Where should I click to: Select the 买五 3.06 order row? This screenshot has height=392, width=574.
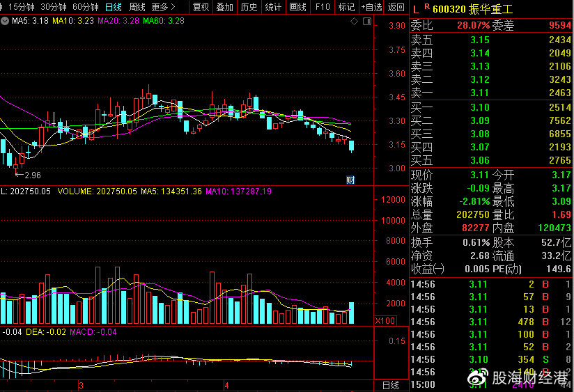(x=491, y=160)
